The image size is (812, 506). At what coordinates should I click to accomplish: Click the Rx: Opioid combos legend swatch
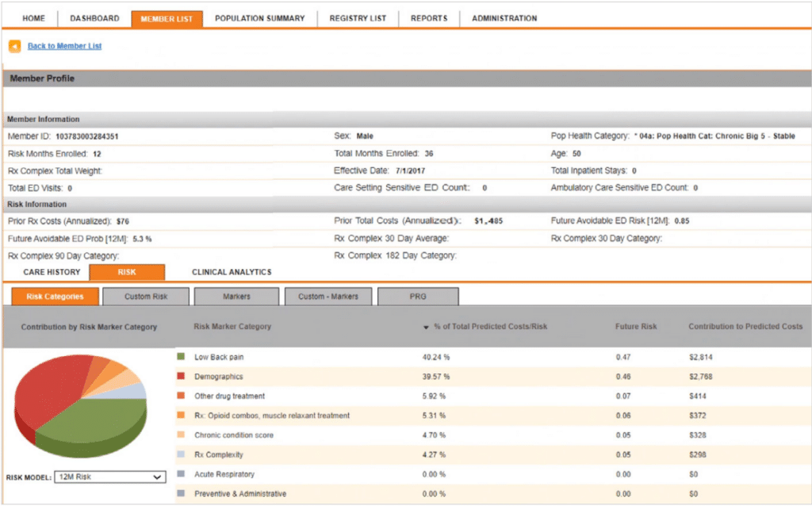coord(181,415)
